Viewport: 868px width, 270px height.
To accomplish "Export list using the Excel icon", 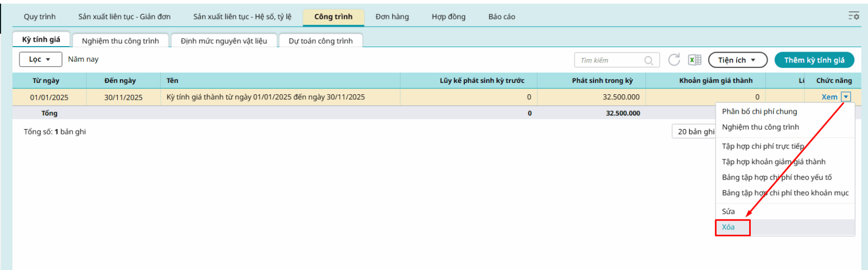I will point(694,60).
